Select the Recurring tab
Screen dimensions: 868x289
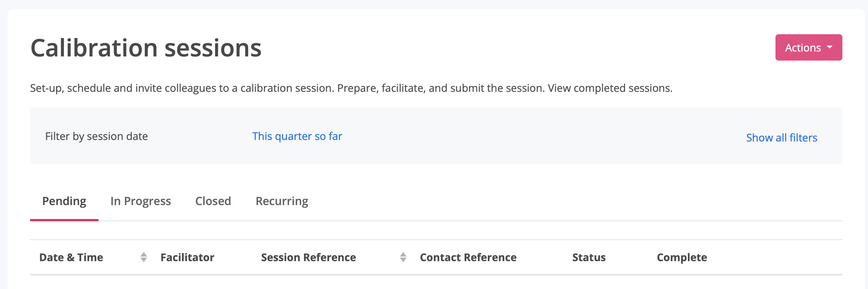pyautogui.click(x=282, y=201)
